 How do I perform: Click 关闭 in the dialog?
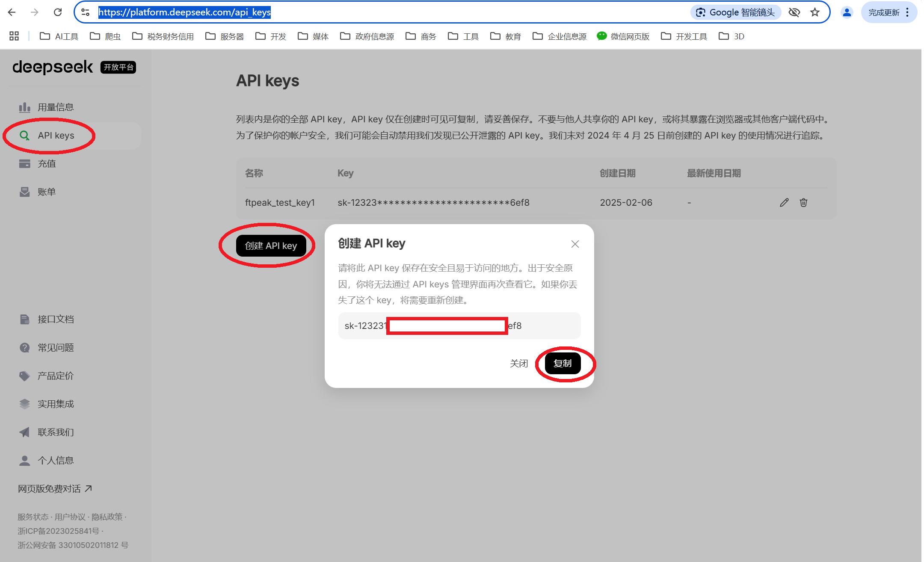519,364
